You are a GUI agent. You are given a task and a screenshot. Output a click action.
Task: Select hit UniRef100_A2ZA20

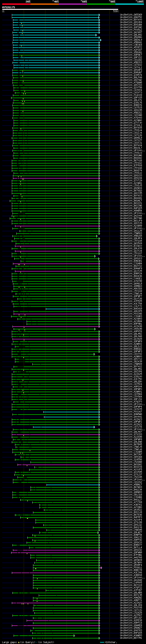point(131,603)
